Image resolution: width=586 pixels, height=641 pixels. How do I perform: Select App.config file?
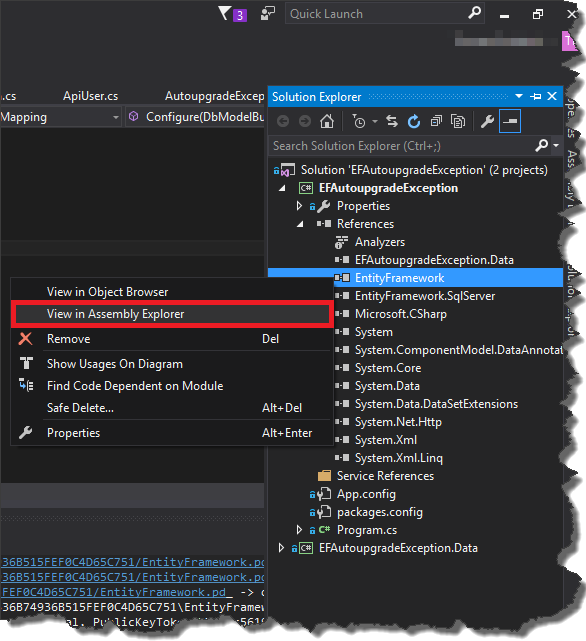click(366, 494)
